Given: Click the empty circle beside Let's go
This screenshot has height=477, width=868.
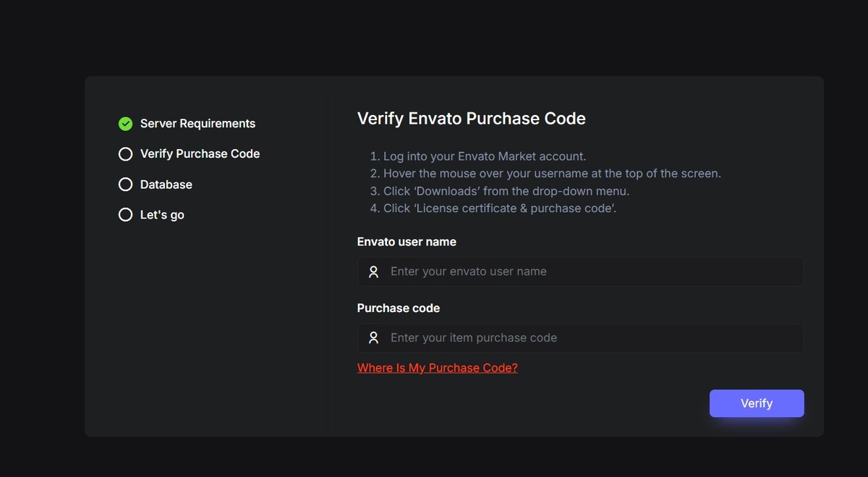Looking at the screenshot, I should (125, 215).
